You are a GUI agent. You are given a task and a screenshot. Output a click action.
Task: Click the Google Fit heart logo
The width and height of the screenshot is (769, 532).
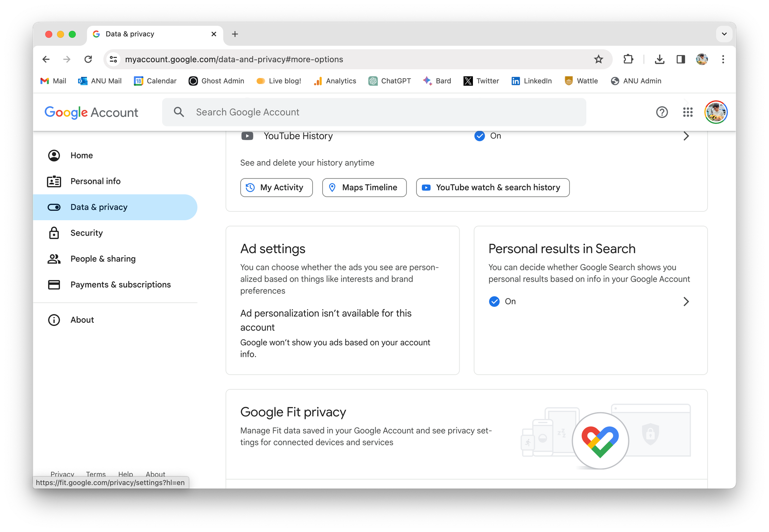pos(600,441)
